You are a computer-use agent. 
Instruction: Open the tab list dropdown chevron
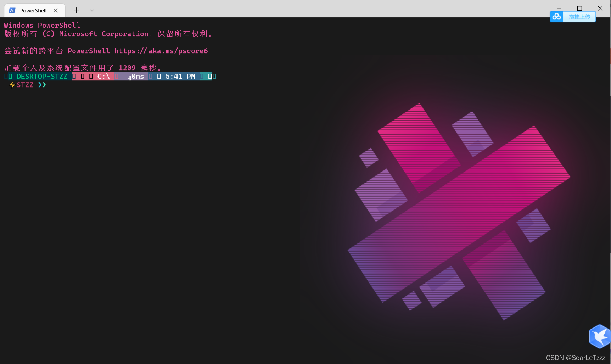tap(92, 10)
